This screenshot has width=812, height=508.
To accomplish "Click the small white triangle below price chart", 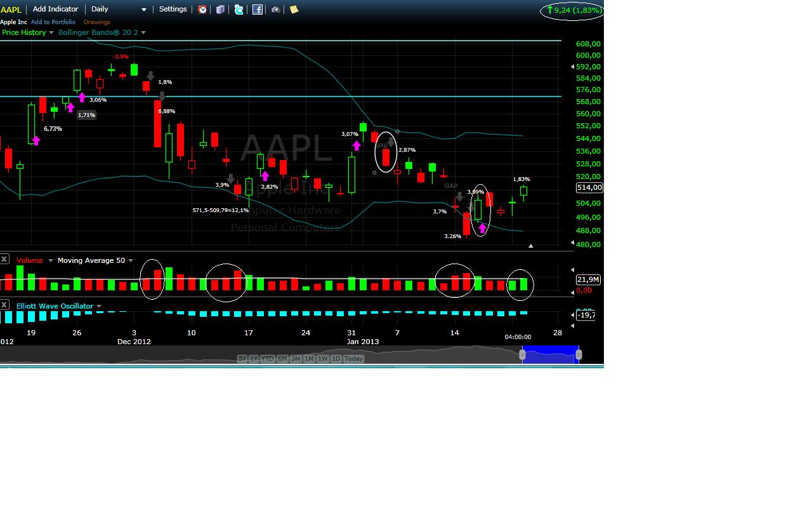I will 530,246.
